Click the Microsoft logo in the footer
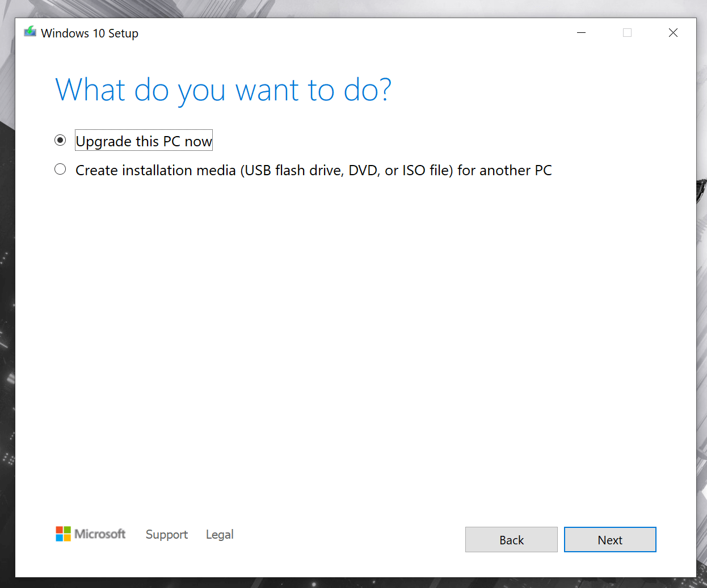The height and width of the screenshot is (588, 707). pos(91,534)
